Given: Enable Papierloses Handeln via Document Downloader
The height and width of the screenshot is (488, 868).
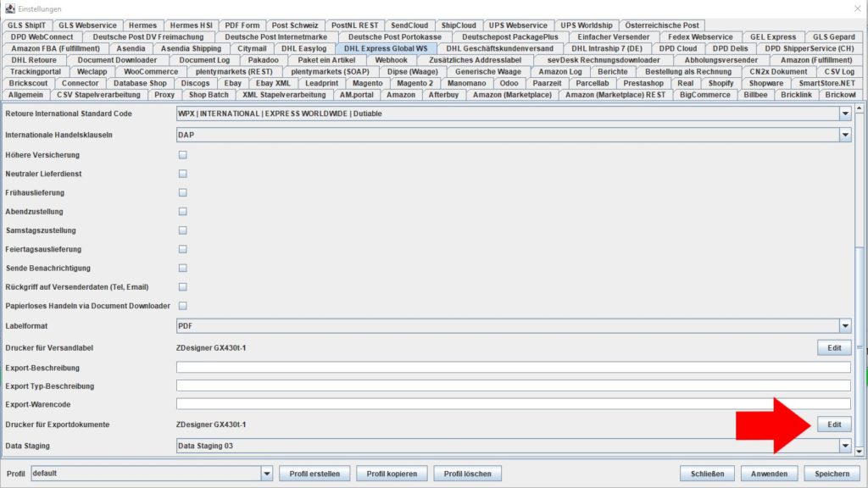Looking at the screenshot, I should 183,305.
